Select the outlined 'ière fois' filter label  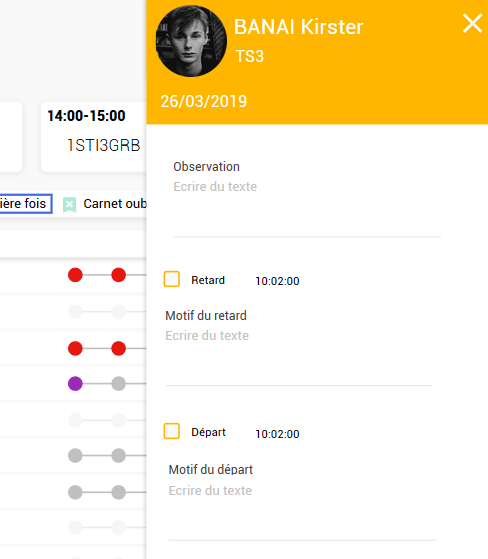25,204
